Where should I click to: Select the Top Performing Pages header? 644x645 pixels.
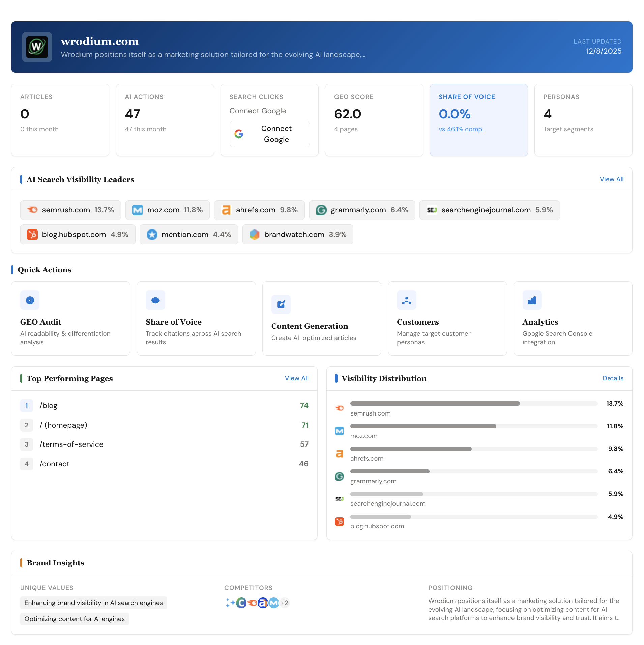click(69, 378)
